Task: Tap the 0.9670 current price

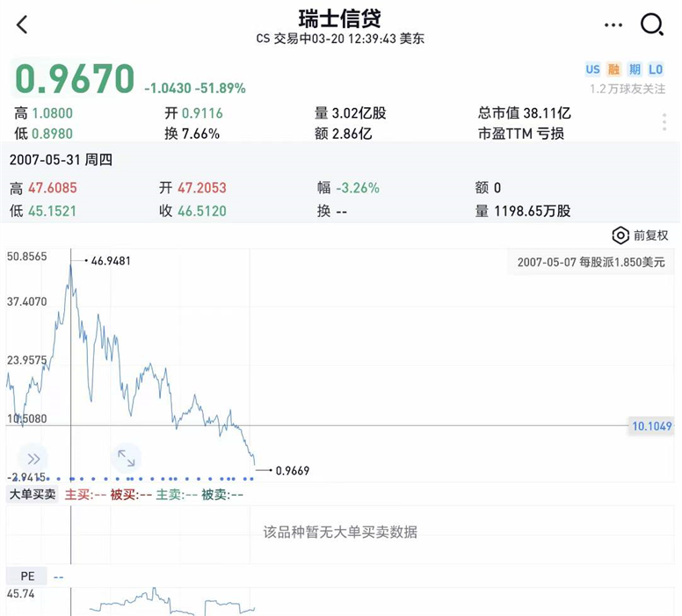Action: coord(75,79)
